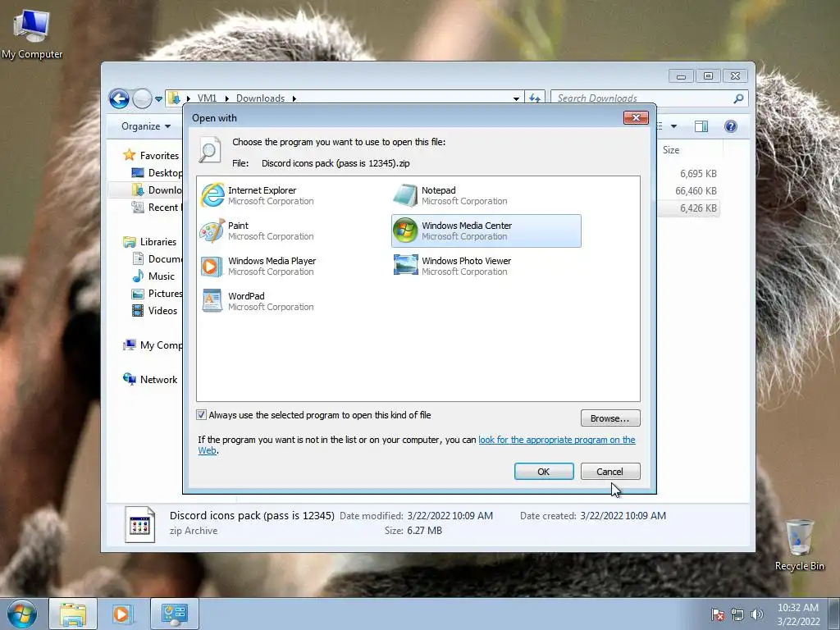This screenshot has width=840, height=630.
Task: Expand arrow after Downloads in path
Action: click(x=294, y=98)
